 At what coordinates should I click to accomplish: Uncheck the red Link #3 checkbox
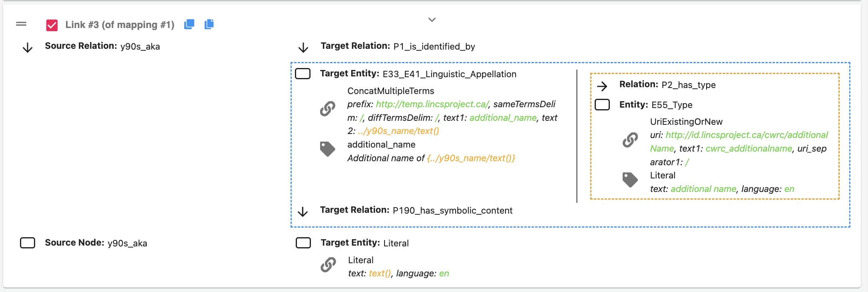click(52, 25)
